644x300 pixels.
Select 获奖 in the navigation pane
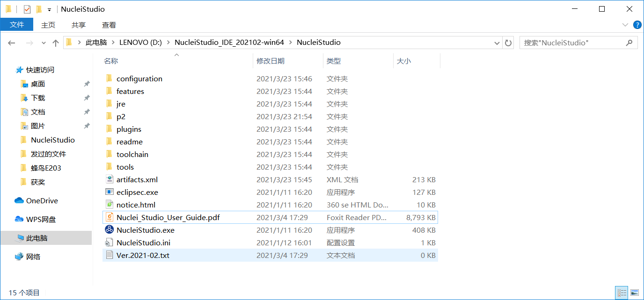tap(38, 182)
